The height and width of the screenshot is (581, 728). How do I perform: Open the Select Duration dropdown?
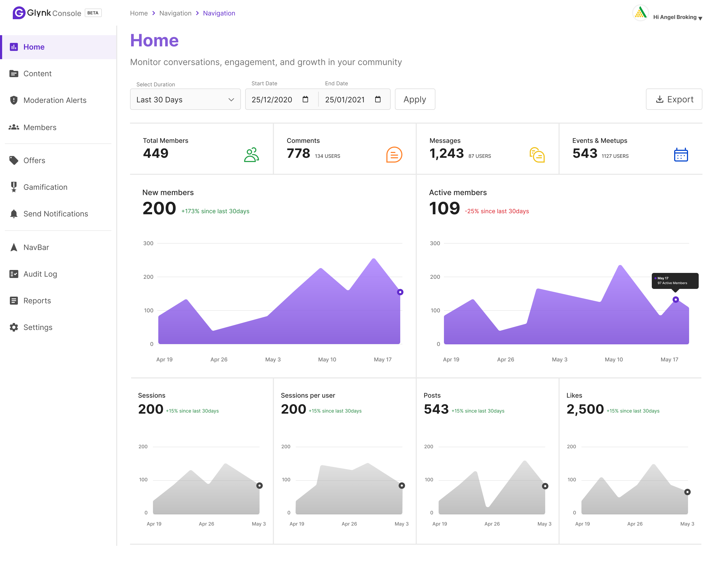[x=185, y=99]
